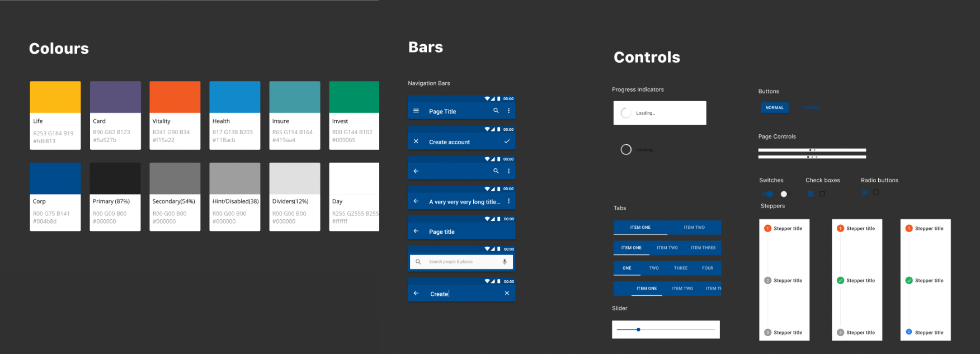Select the FOUR tab

708,268
